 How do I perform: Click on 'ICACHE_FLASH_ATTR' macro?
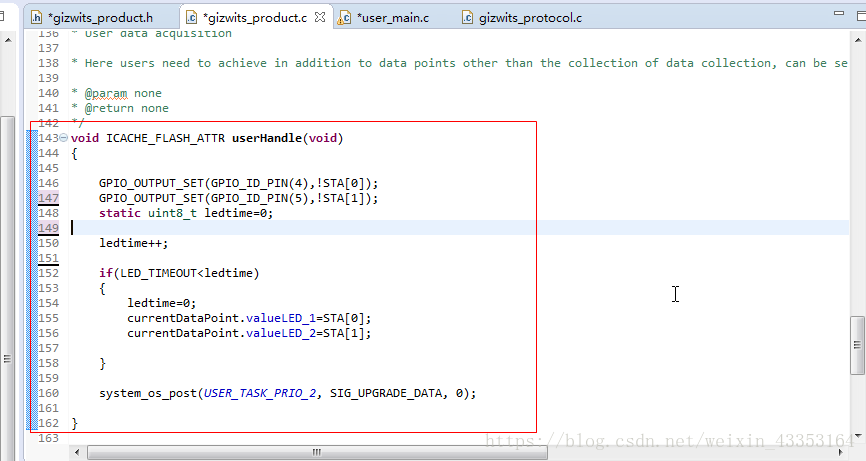(x=165, y=138)
